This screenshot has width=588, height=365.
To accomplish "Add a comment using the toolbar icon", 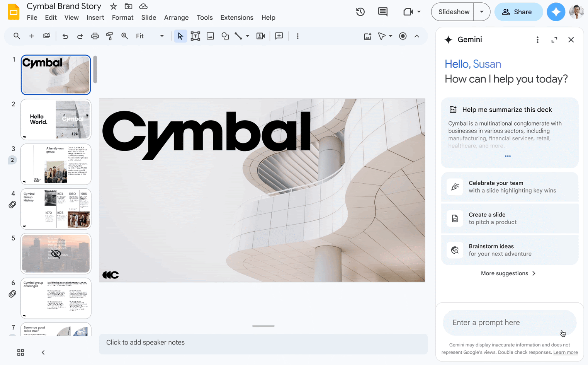I will click(279, 36).
